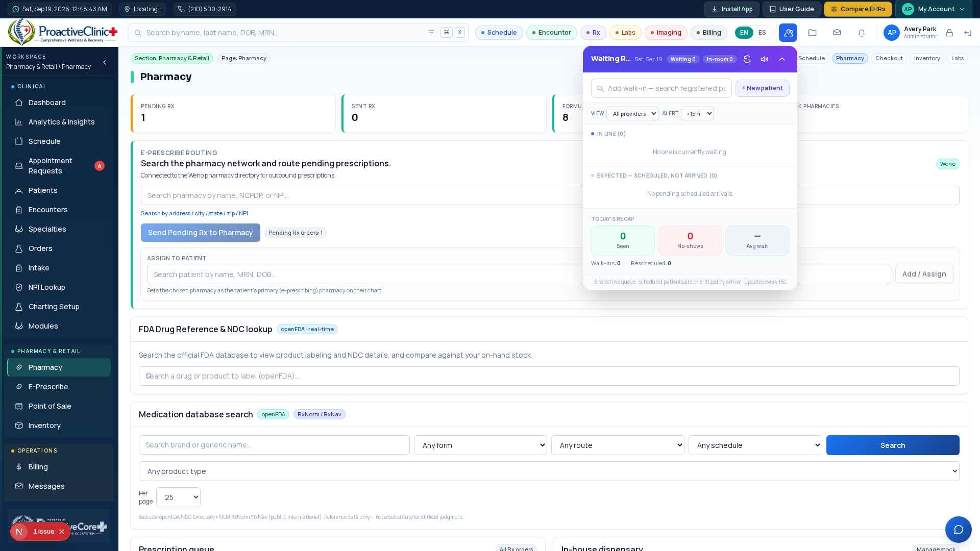Open notifications bell icon
Viewport: 980px width, 551px height.
click(x=862, y=33)
